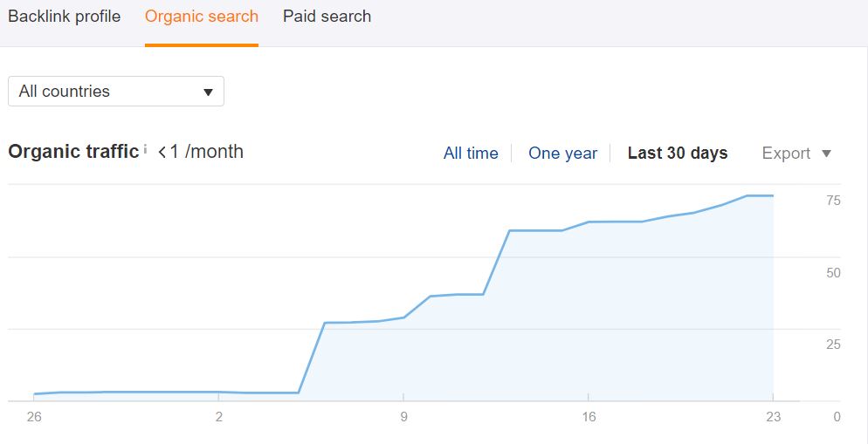The height and width of the screenshot is (444, 868).
Task: Click the Organic traffic heading
Action: pos(73,152)
